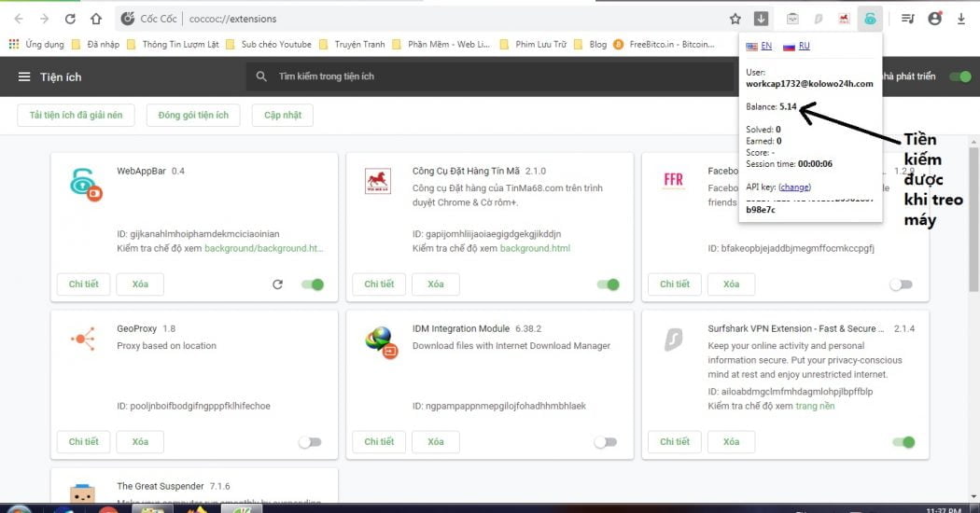Viewport: 980px width, 513px height.
Task: Click the Session time 00:00:06 value
Action: click(x=815, y=164)
